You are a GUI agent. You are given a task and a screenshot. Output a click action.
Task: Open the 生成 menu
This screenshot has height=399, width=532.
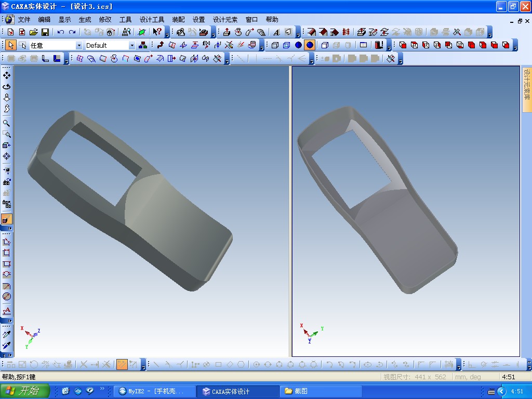pyautogui.click(x=85, y=19)
